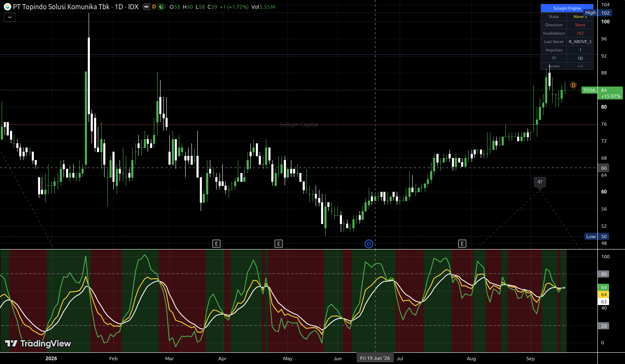
Task: Click the red "Short" value
Action: coord(580,25)
